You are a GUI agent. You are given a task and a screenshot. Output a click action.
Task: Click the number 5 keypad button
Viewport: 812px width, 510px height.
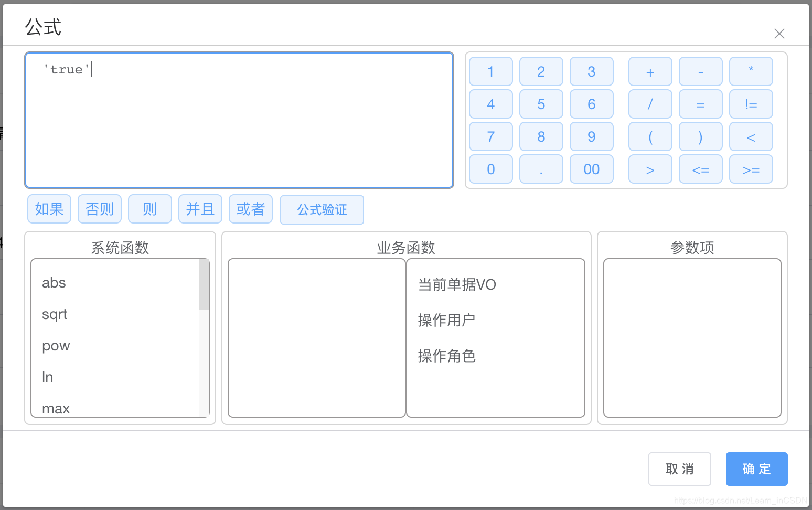(541, 104)
